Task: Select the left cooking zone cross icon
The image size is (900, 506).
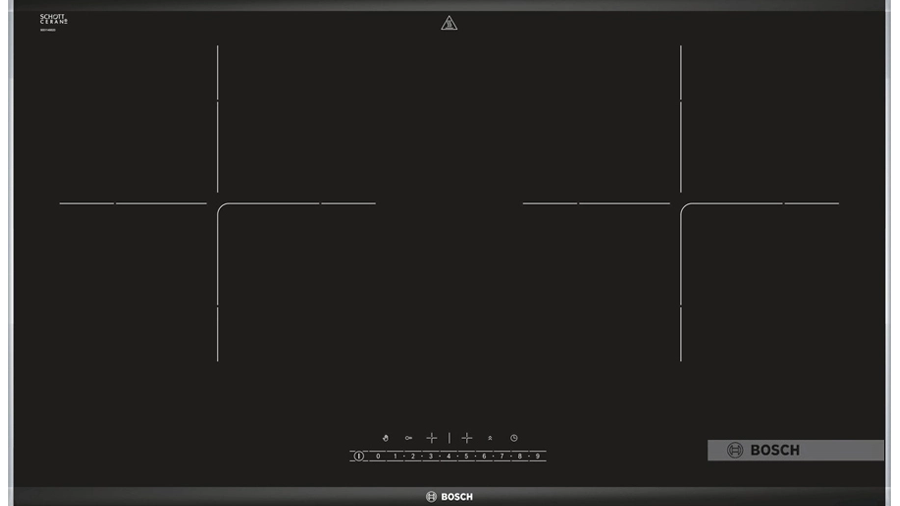Action: 432,438
